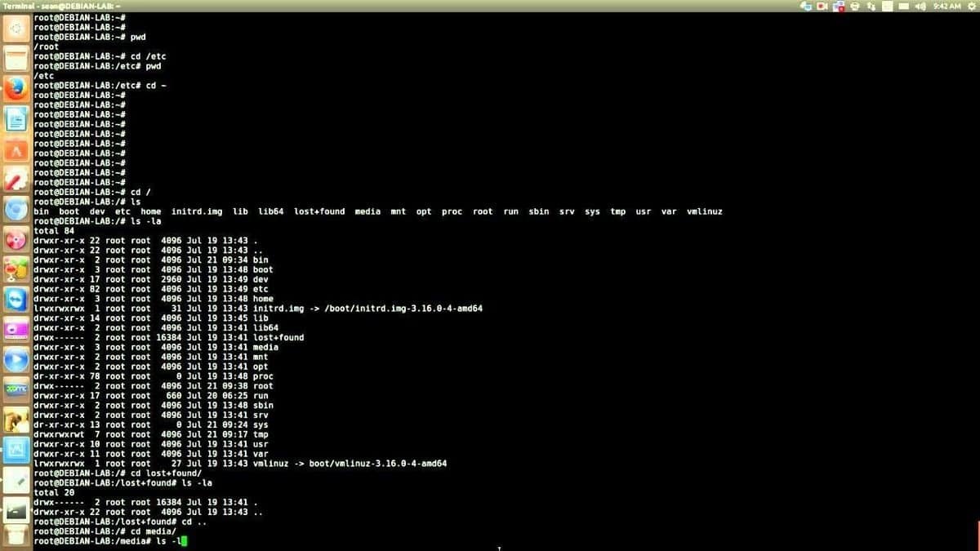Open the clock menu showing 9:42 AM
The width and height of the screenshot is (980, 551).
coord(946,7)
